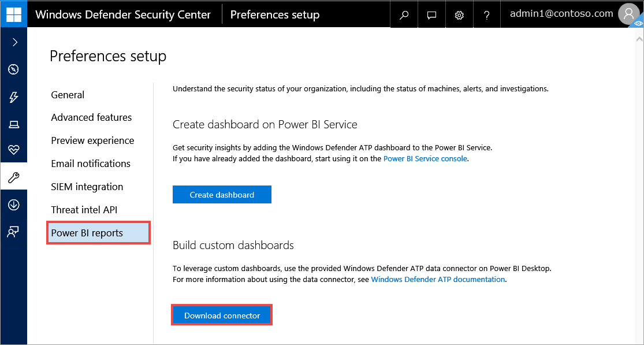Open the feedback speech bubble icon
The image size is (644, 345).
(431, 15)
